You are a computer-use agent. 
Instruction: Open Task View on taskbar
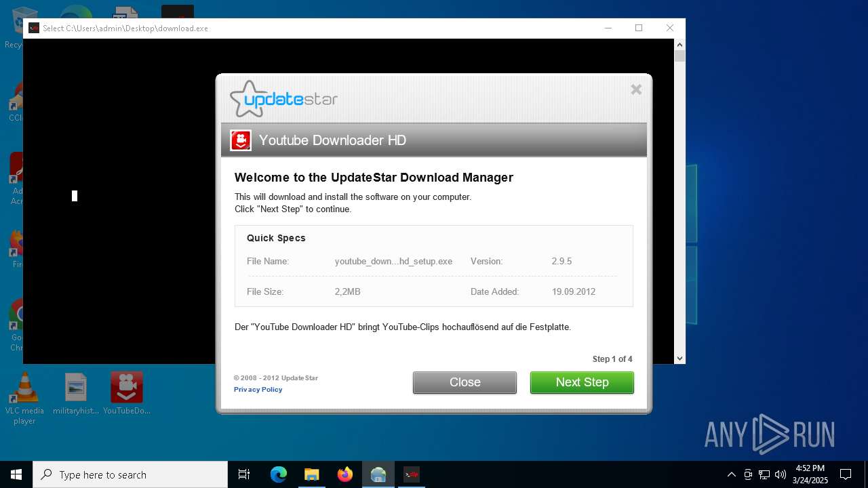coord(244,474)
